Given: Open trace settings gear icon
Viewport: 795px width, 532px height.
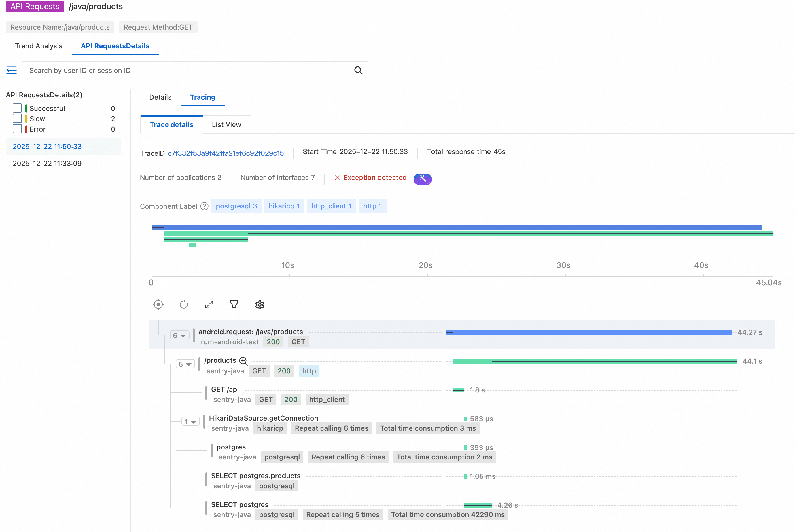Looking at the screenshot, I should [x=260, y=304].
